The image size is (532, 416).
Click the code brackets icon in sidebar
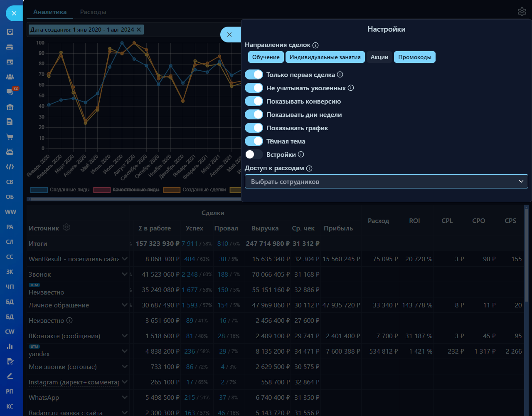(x=10, y=167)
